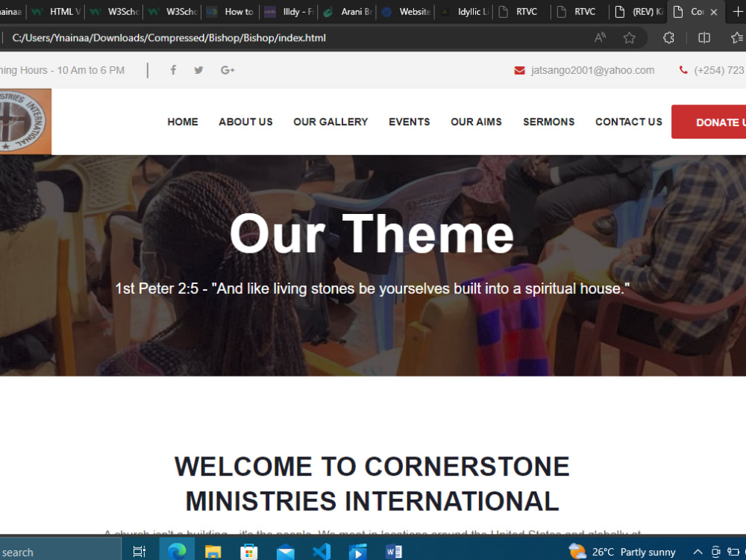Open SERMONS menu item

coord(548,122)
